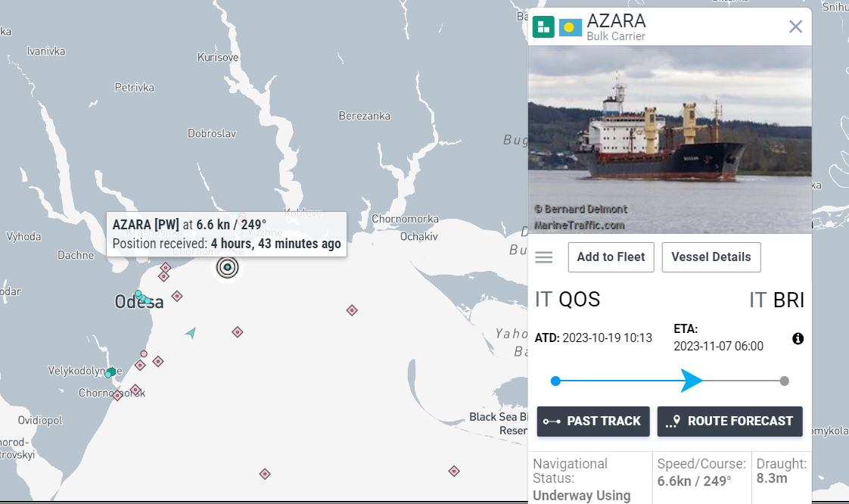Select the circular AZARA position marker on map
This screenshot has width=849, height=504.
tap(227, 267)
